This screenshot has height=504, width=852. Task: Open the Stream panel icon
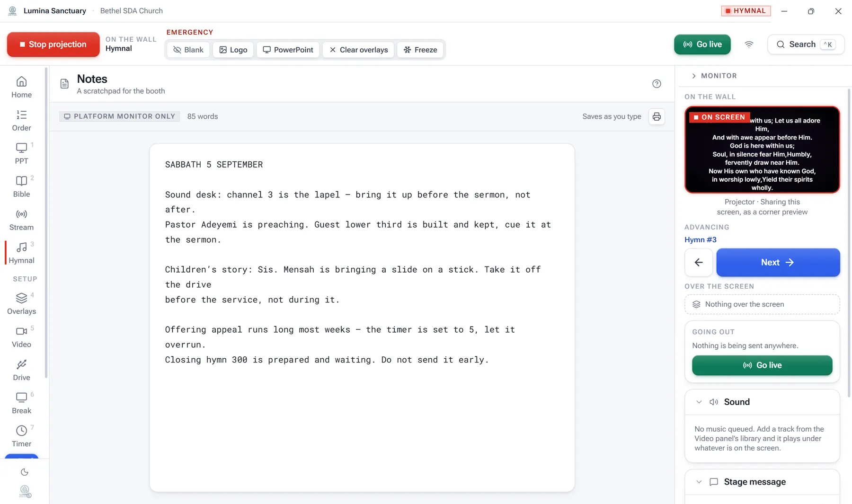pyautogui.click(x=21, y=214)
